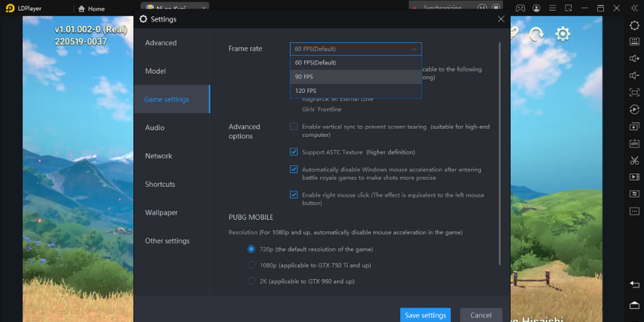Screen dimensions: 644x322
Task: Click the Android home icon in sidebar
Action: click(x=634, y=305)
